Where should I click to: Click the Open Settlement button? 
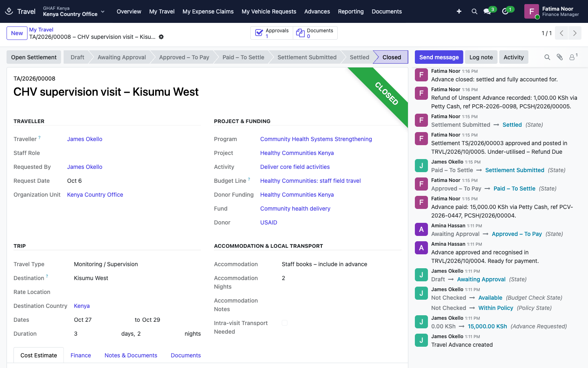tap(34, 57)
